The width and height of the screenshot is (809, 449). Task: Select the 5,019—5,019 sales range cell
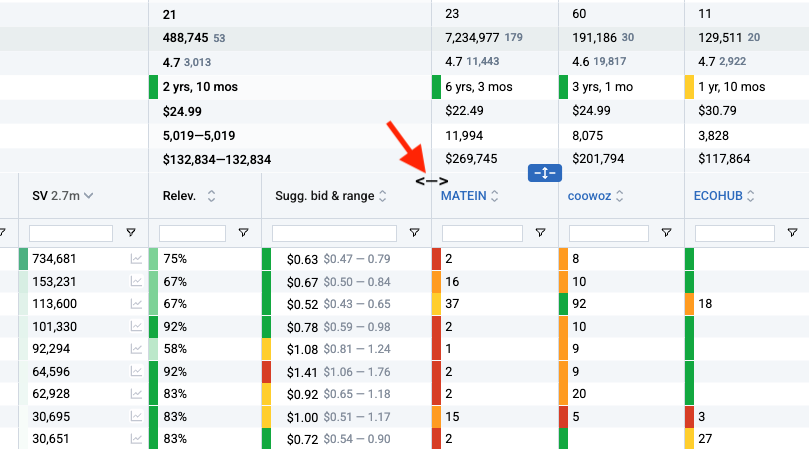tap(199, 136)
